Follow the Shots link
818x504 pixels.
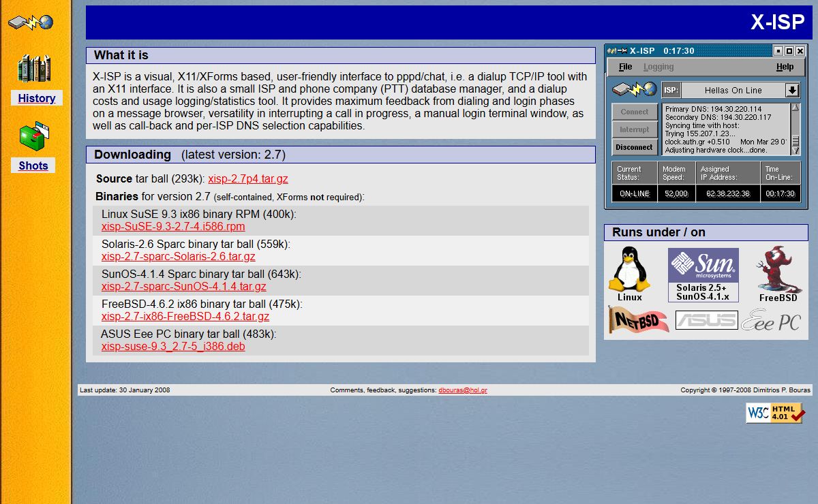33,166
